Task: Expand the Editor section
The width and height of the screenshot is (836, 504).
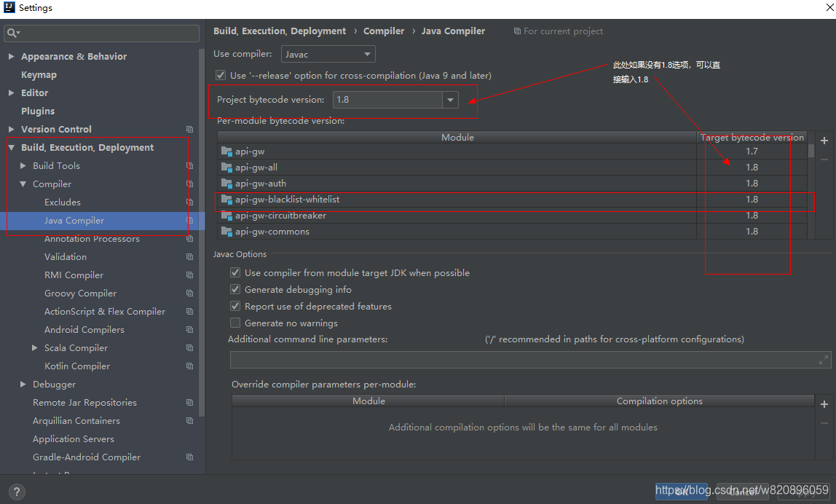Action: tap(11, 92)
